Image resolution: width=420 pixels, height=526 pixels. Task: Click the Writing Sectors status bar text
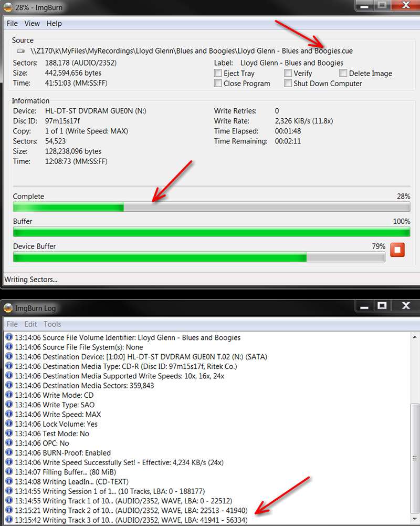(x=30, y=280)
